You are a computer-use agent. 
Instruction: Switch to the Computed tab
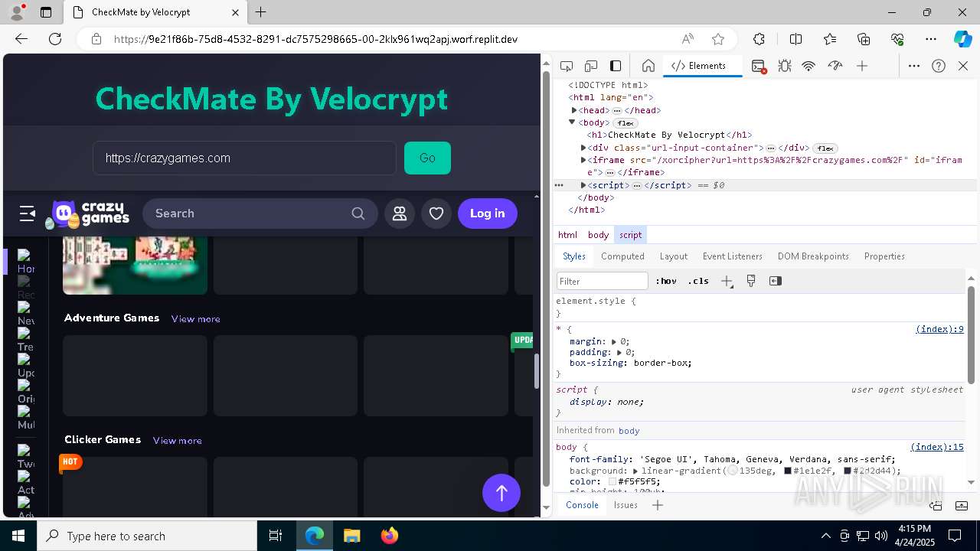pos(622,256)
